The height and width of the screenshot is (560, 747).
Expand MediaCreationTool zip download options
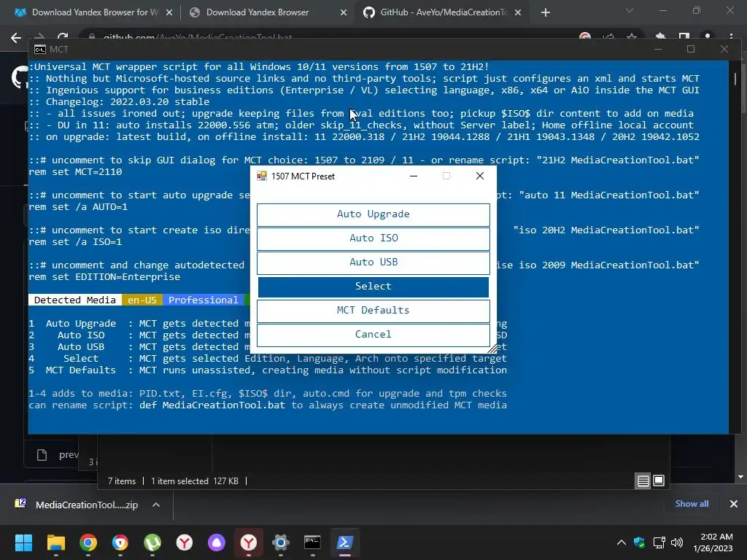156,505
